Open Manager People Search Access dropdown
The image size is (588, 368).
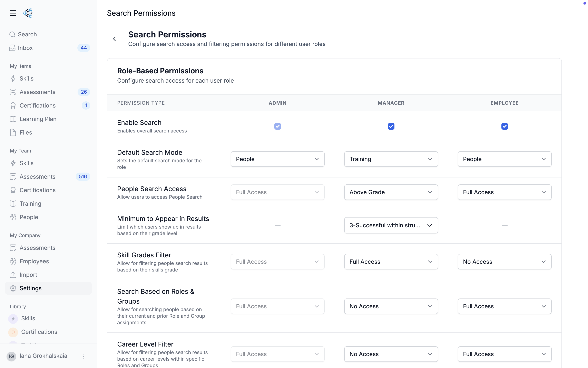391,192
